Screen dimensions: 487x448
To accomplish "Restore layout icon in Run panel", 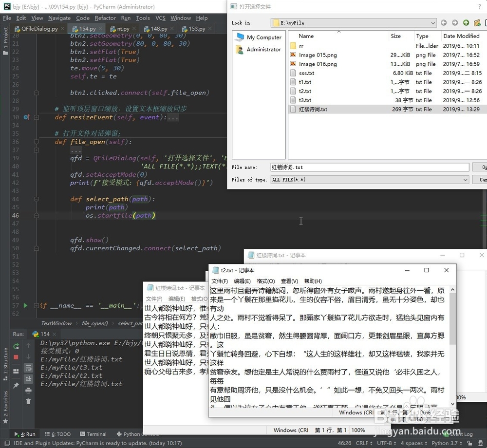I will 16,372.
